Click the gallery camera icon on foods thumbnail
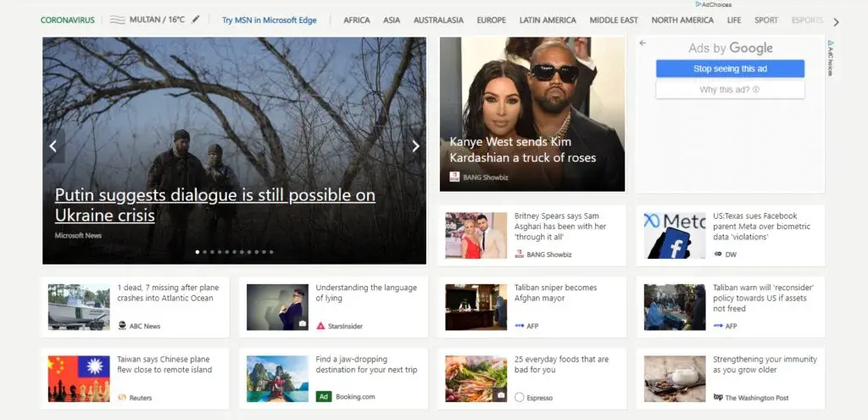 coord(500,395)
